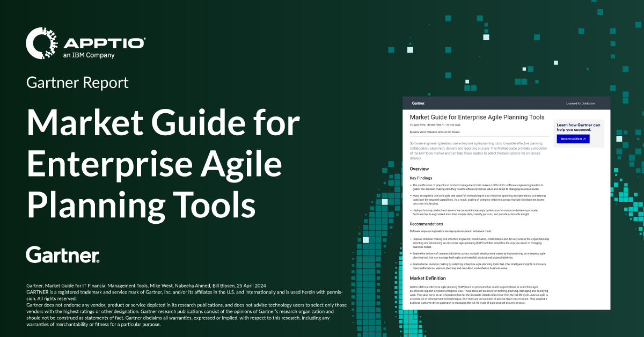
Task: Click 'Licensed for Distribution' in report header
Action: tap(580, 103)
